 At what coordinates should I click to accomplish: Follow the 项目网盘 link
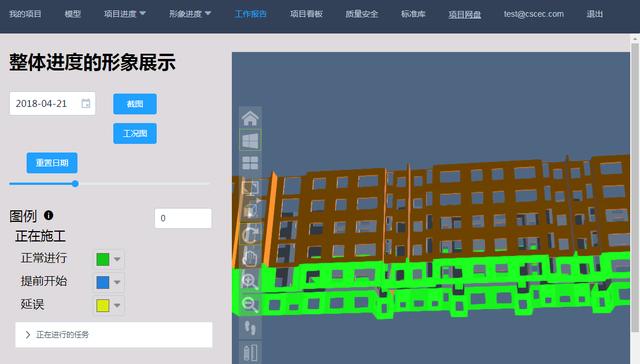464,14
